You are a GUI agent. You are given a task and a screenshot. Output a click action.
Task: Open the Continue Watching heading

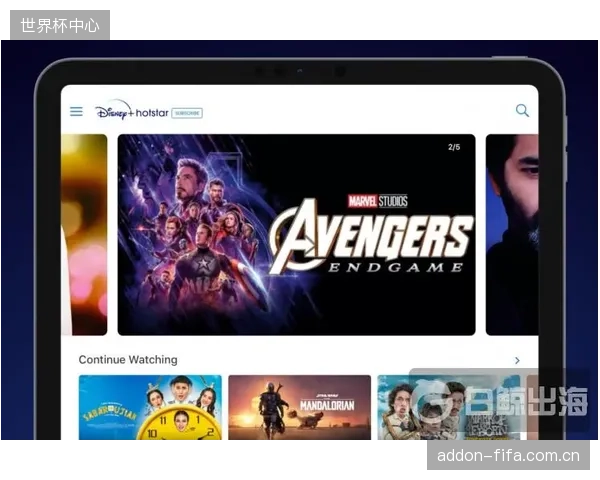(128, 360)
